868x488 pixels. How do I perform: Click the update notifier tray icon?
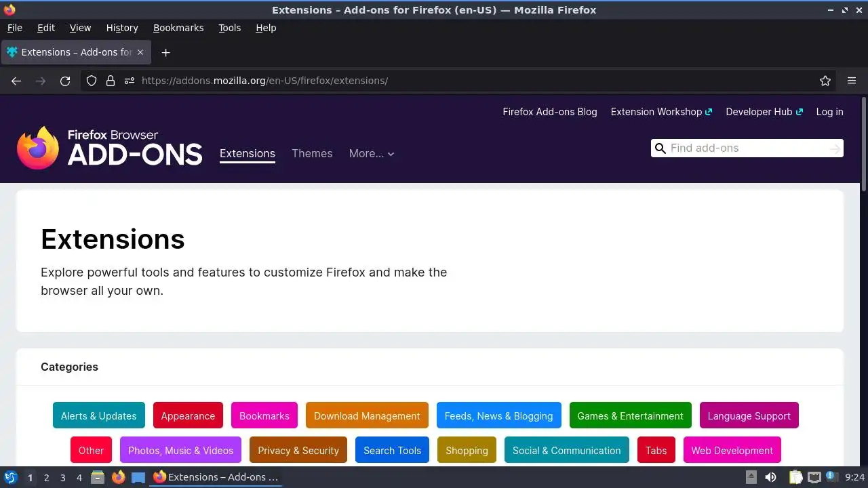[832, 477]
